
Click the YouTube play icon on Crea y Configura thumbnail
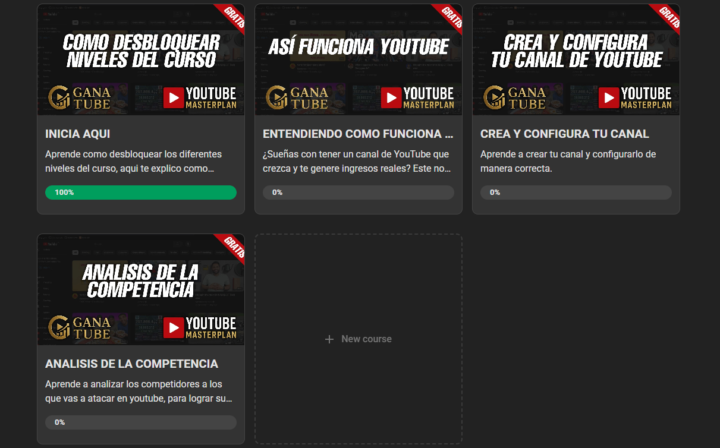(x=609, y=98)
